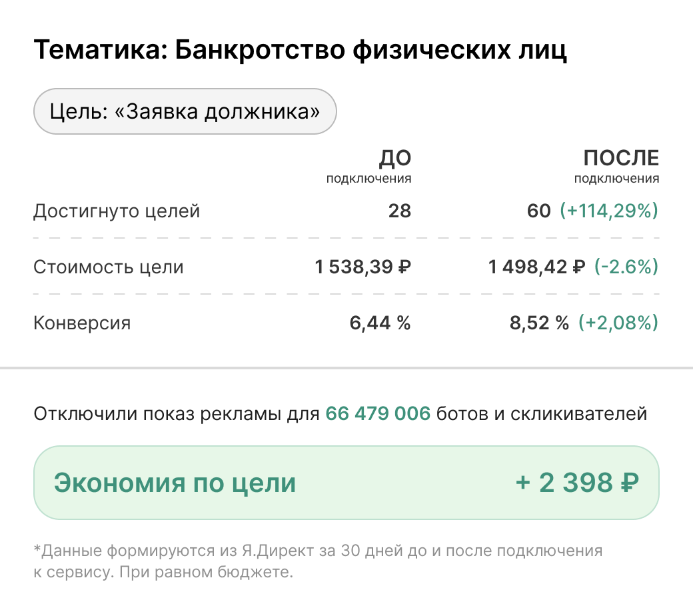
Task: Click the green (-2.6%) change indicator
Action: point(625,267)
